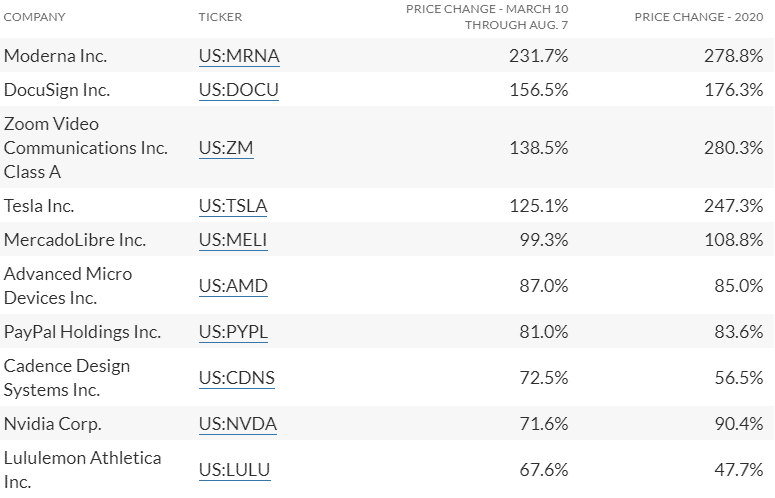Click the COMPANY column header
Screen dimensions: 775x498
coord(35,17)
